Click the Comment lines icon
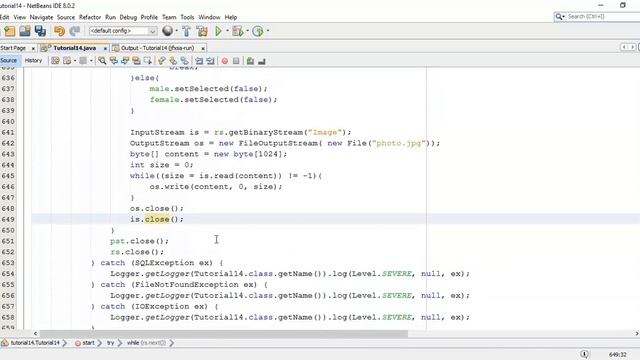Image resolution: width=640 pixels, height=360 pixels. (250, 61)
